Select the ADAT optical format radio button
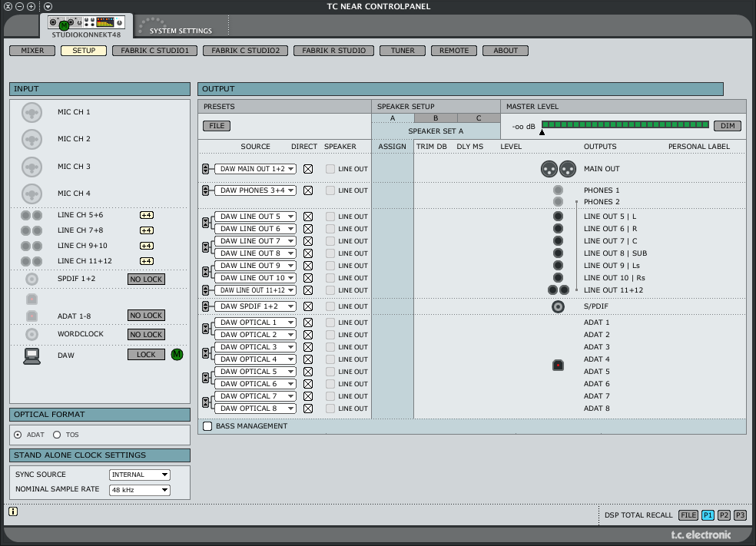 [18, 435]
